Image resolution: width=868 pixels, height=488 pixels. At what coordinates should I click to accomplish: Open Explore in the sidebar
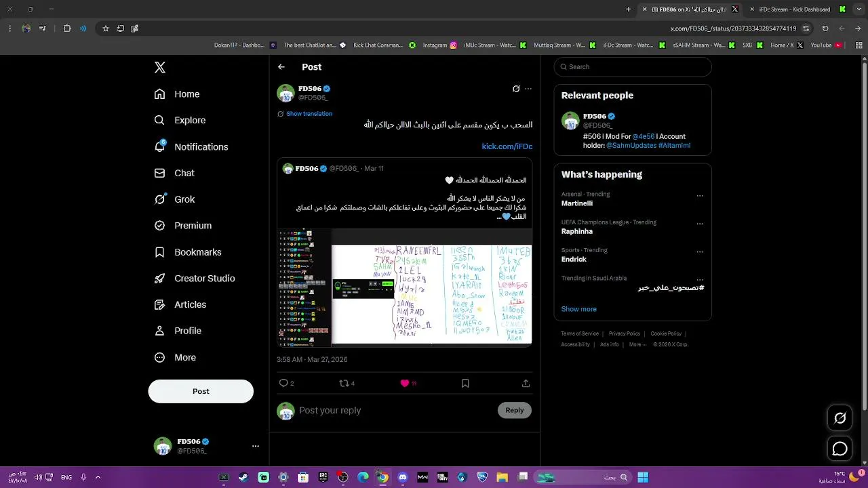[180, 120]
